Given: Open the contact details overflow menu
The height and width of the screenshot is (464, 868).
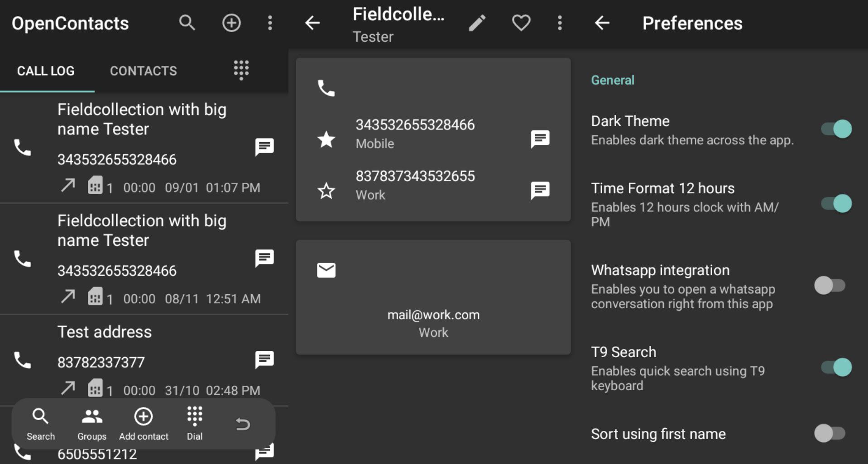Looking at the screenshot, I should pos(560,23).
